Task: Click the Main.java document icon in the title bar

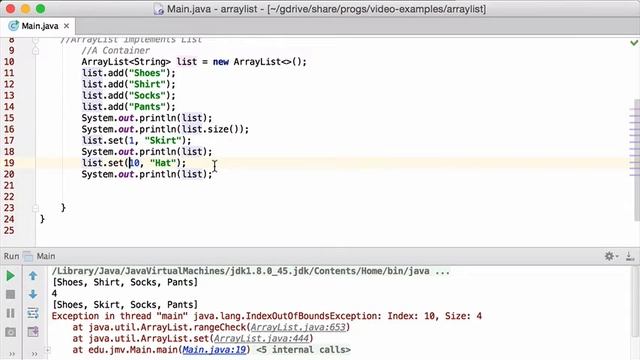Action: tap(158, 9)
